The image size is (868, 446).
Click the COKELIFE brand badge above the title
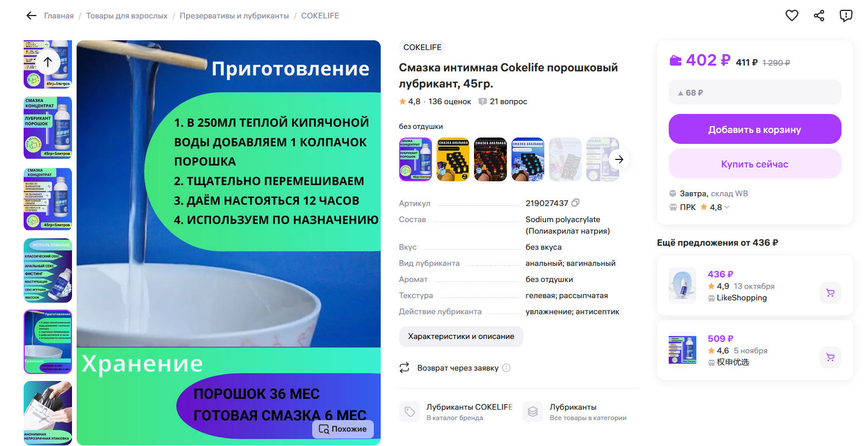tap(422, 48)
